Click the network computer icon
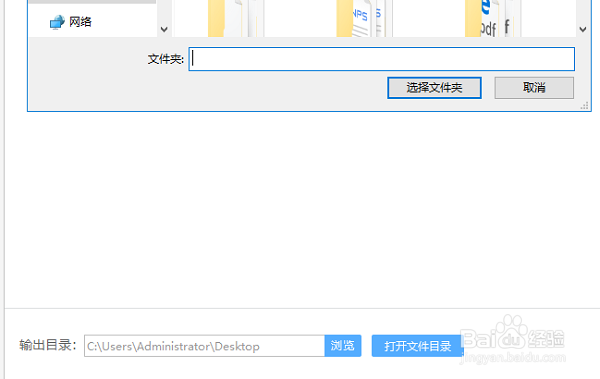 click(x=57, y=22)
